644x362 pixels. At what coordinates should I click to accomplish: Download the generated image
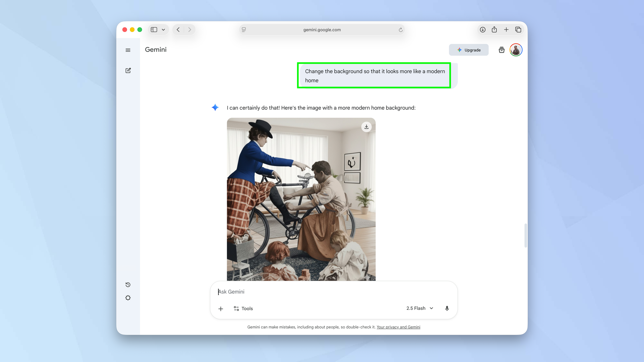coord(366,127)
